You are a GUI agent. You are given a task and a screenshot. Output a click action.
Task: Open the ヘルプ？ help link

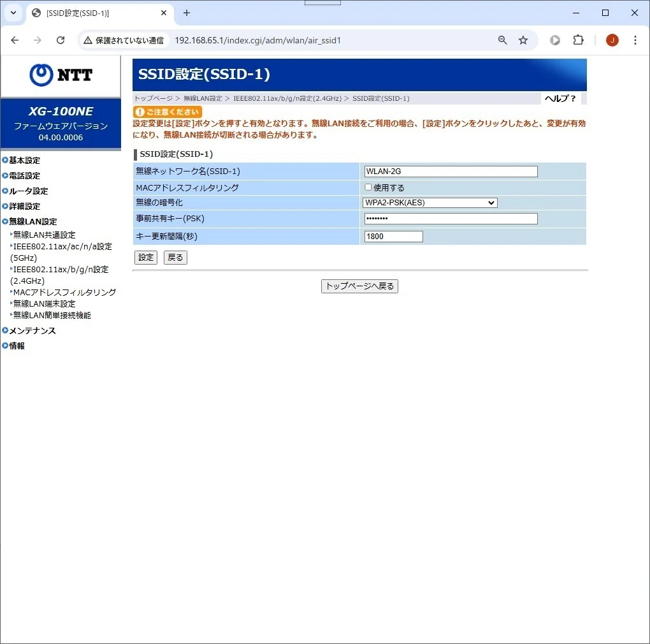[x=560, y=99]
